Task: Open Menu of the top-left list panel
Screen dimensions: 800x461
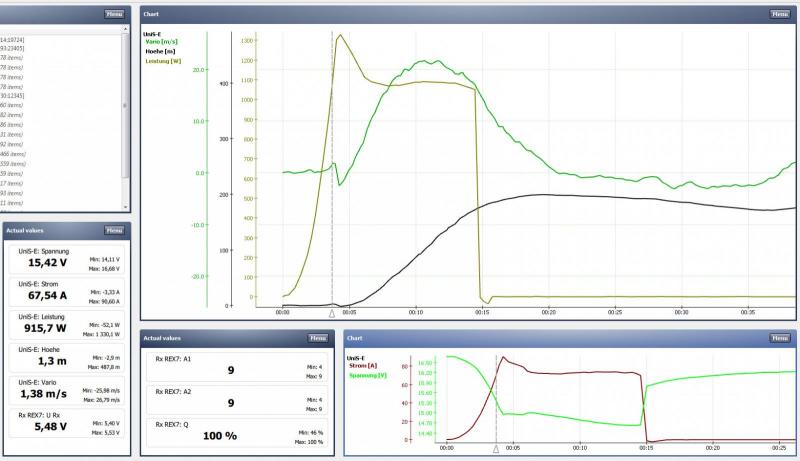Action: click(x=114, y=14)
